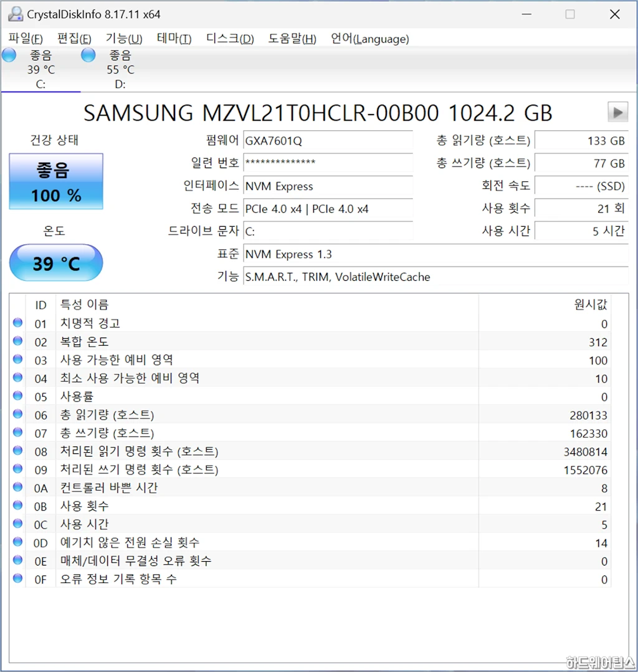Click status orb for attribute 01 치명적 경고
This screenshot has width=638, height=672.
pos(17,322)
